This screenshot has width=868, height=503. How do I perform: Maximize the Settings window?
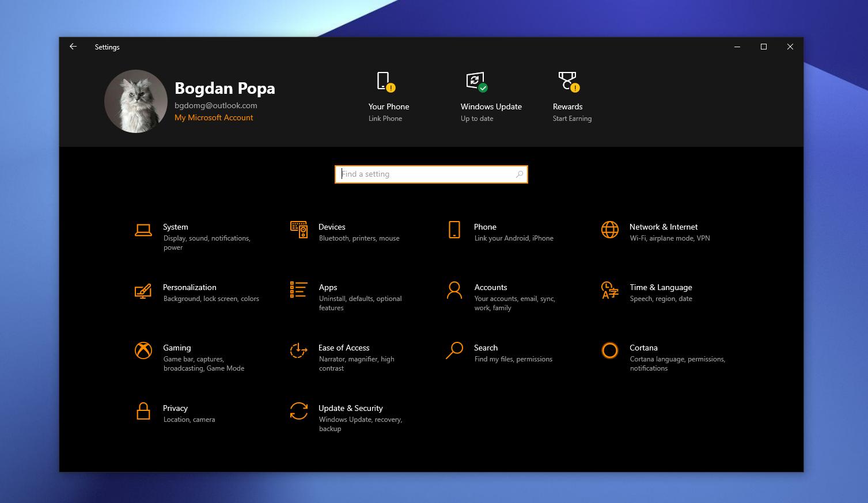coord(764,47)
